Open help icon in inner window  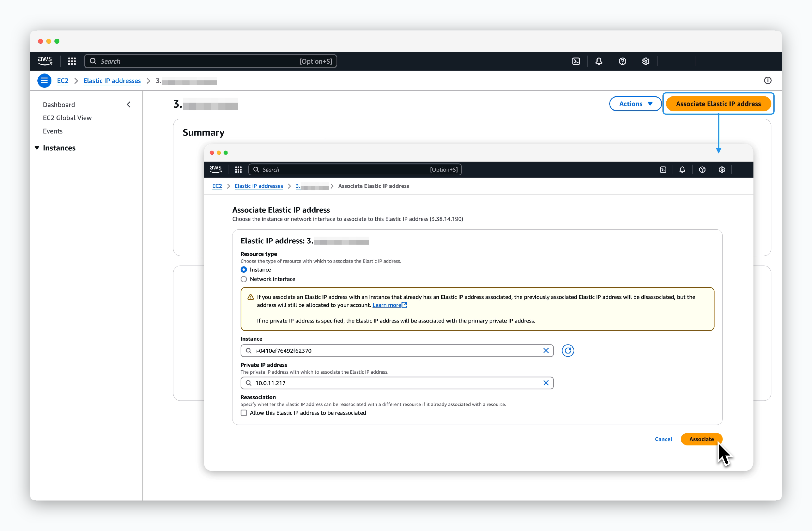(x=702, y=169)
